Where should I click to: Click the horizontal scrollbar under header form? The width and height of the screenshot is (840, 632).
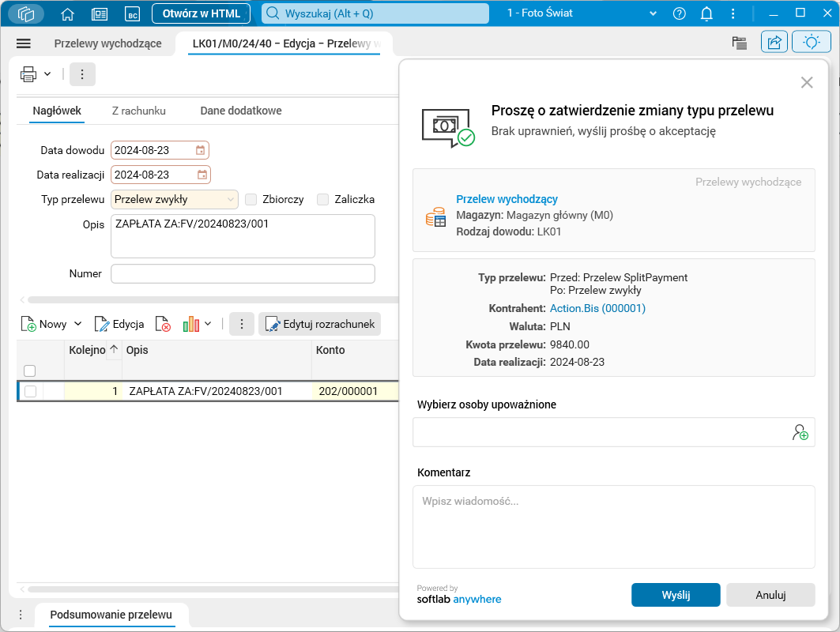coord(213,300)
